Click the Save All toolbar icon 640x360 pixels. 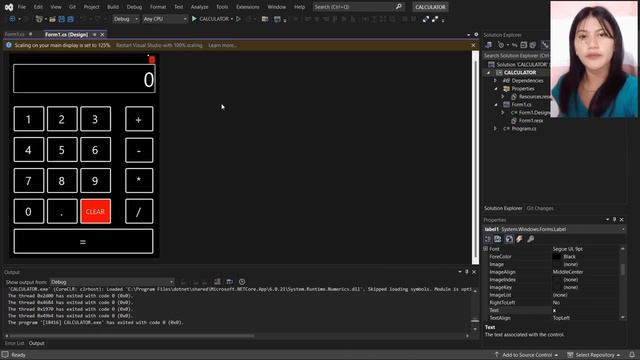(x=70, y=19)
